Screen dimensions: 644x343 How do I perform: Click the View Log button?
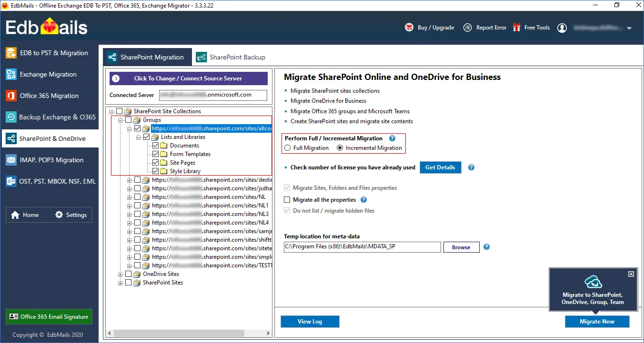[310, 322]
